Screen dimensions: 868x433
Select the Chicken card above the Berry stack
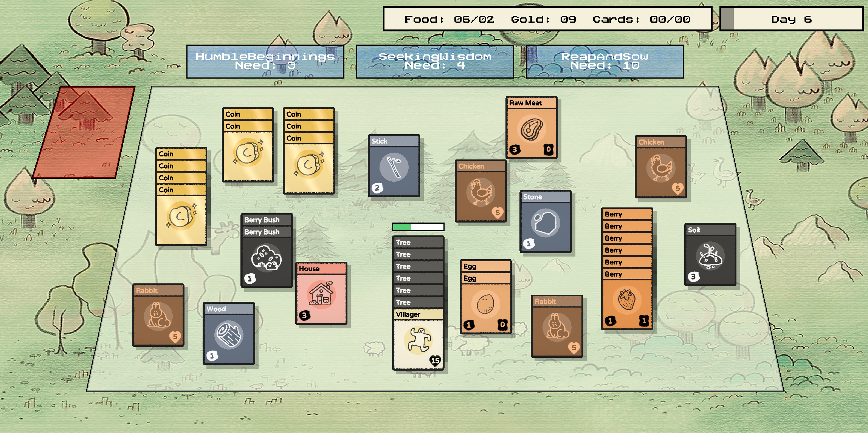click(x=660, y=167)
